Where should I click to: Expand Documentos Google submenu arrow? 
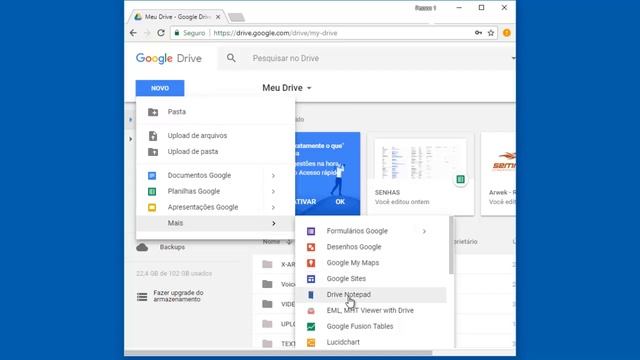(273, 176)
